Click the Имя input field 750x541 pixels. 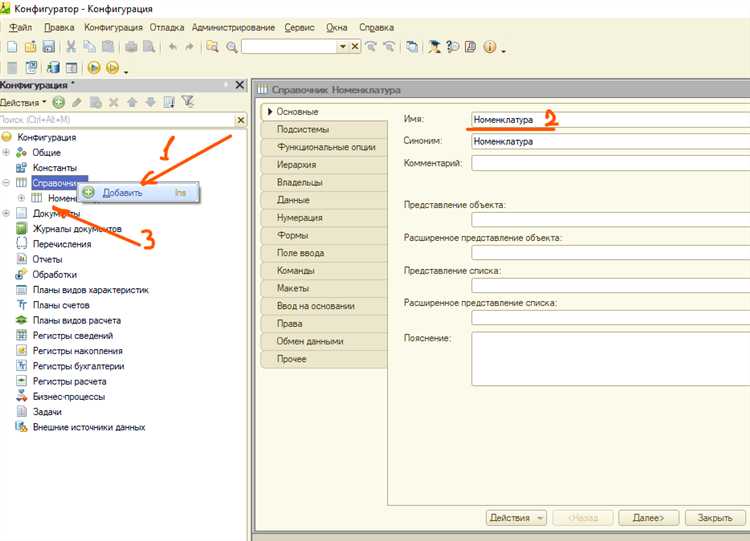pyautogui.click(x=610, y=120)
